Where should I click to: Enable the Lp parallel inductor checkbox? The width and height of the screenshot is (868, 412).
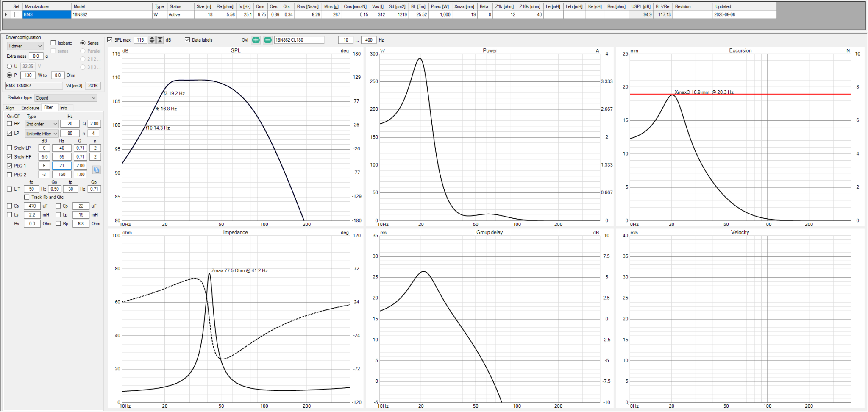pyautogui.click(x=58, y=215)
